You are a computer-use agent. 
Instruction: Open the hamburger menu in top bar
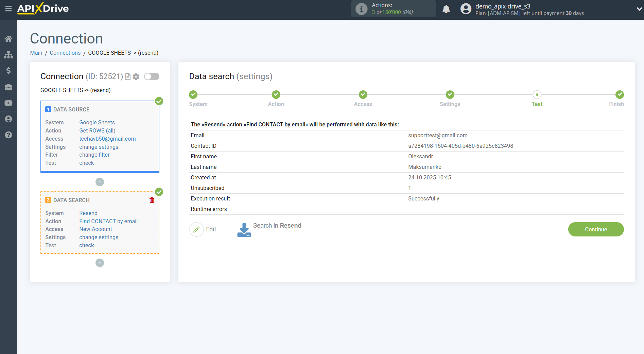8,8
